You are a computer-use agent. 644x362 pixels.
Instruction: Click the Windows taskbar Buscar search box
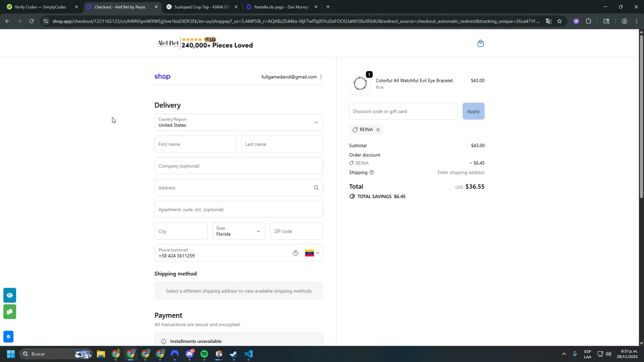point(56,354)
